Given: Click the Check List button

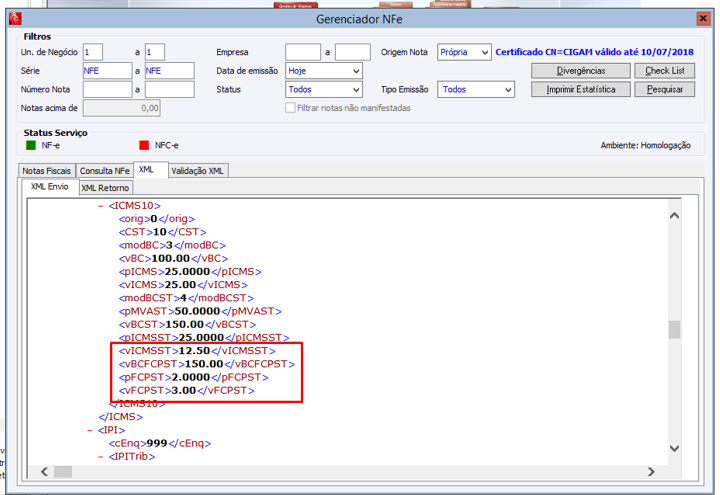Looking at the screenshot, I should [664, 71].
